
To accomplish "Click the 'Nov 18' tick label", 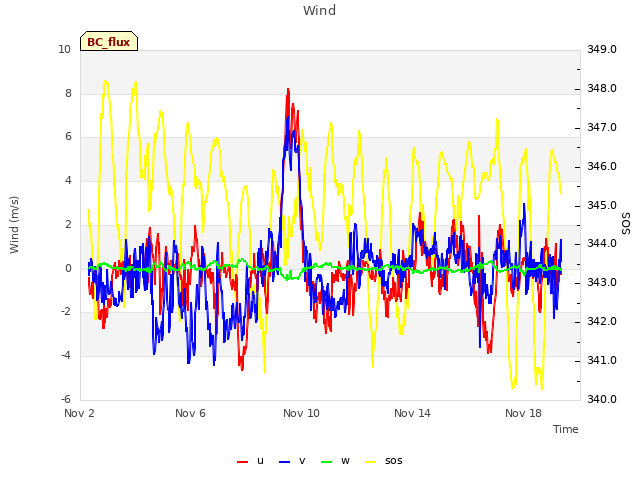I will point(523,413).
